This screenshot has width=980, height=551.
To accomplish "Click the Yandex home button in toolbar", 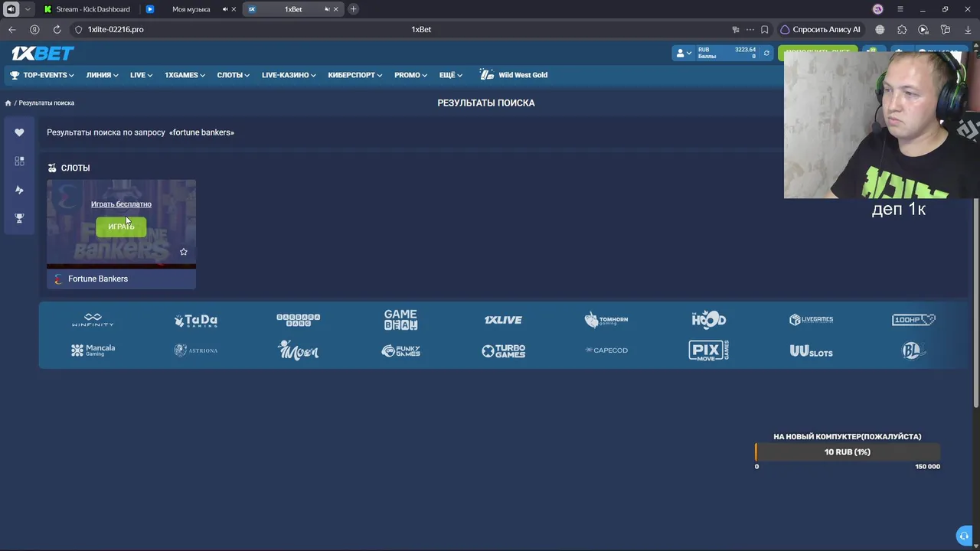I will [34, 29].
